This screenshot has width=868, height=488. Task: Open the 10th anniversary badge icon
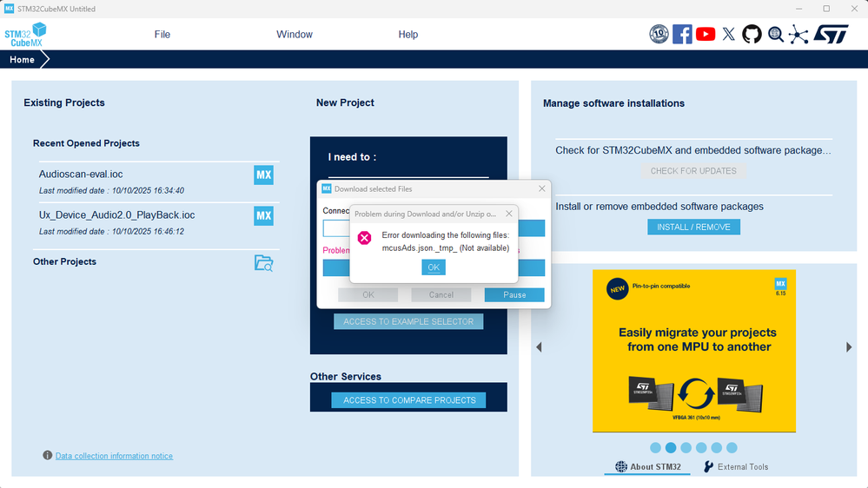tap(659, 35)
